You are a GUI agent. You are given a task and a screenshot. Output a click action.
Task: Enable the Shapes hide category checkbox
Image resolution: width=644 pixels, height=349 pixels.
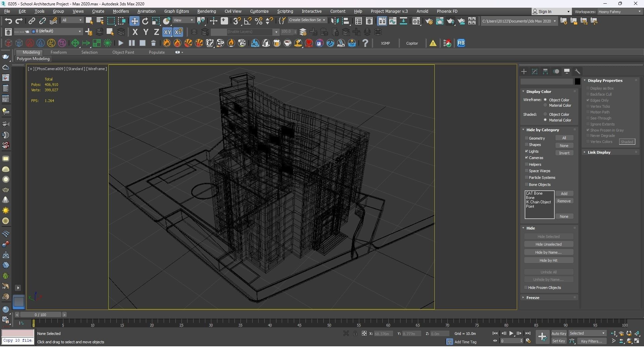click(x=527, y=145)
